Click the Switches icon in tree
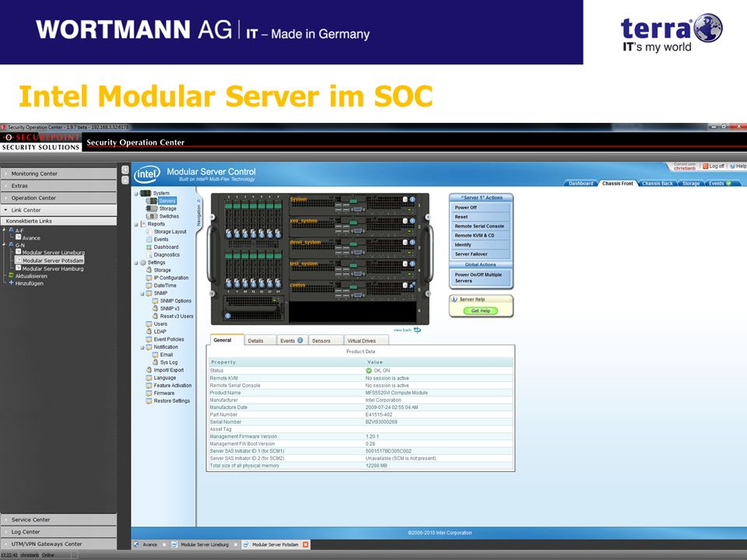 pyautogui.click(x=152, y=216)
